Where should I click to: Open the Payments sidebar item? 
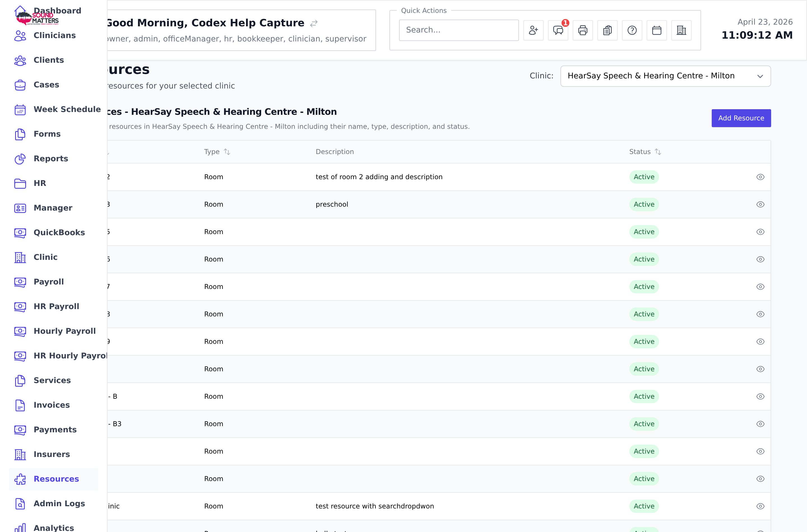point(55,430)
